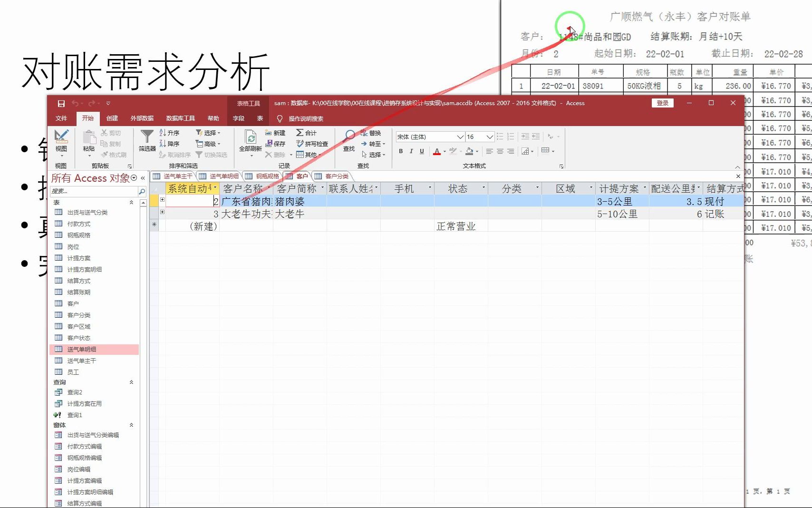
Task: Click the Save icon in quick access toolbar
Action: 61,103
